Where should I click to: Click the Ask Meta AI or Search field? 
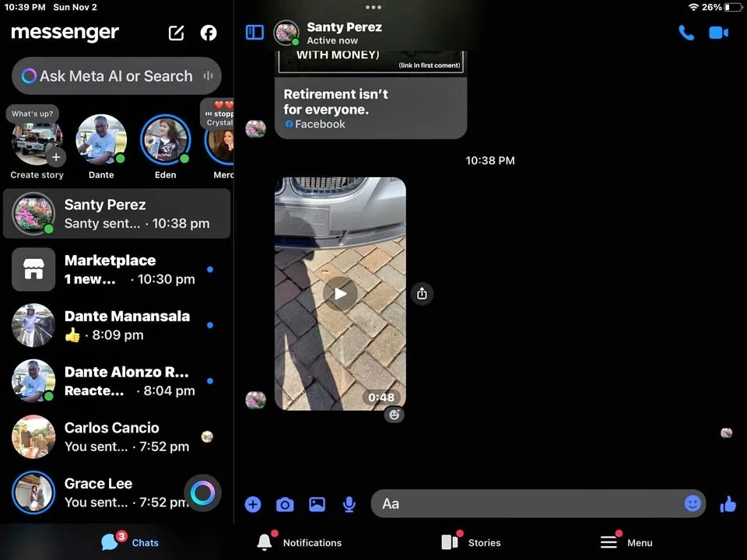coord(117,75)
